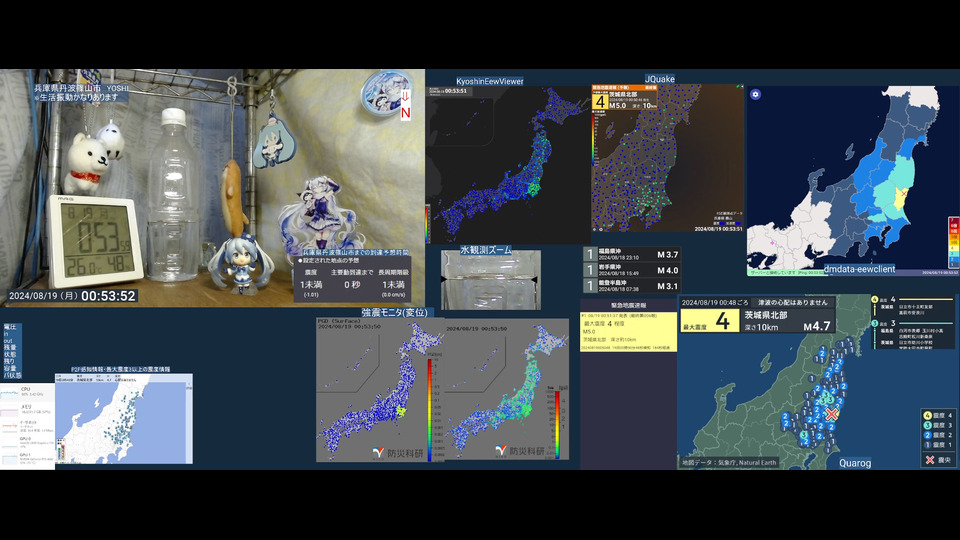Click the red N compass indicator on webcam

point(405,113)
